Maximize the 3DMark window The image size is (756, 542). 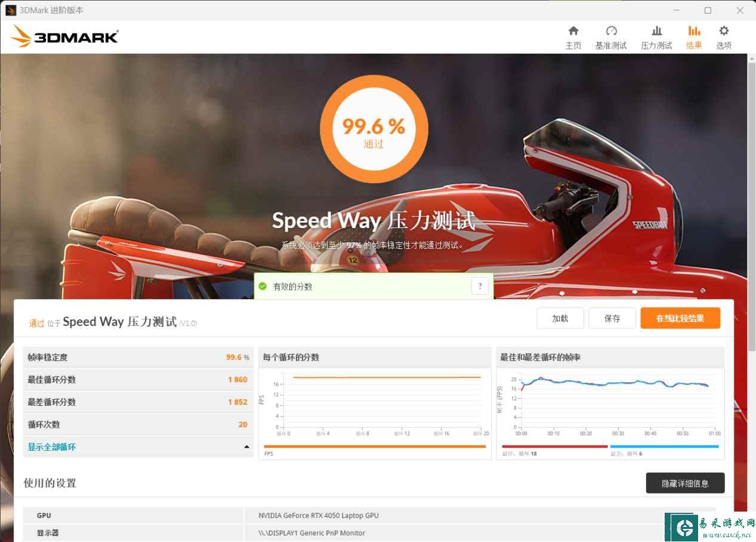708,10
